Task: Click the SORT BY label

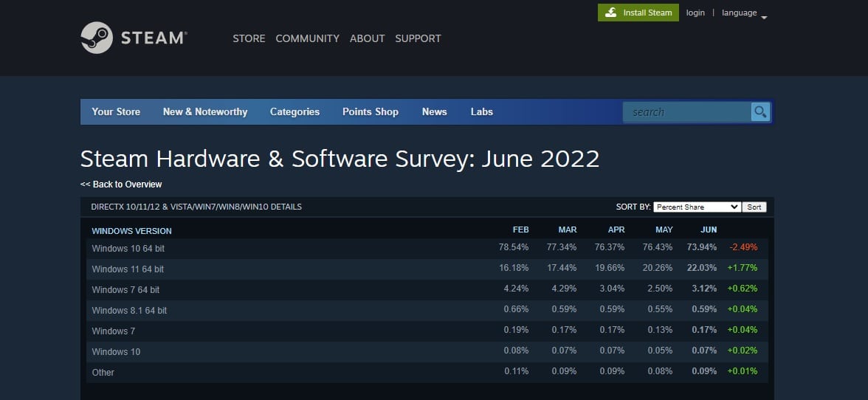Action: click(633, 207)
